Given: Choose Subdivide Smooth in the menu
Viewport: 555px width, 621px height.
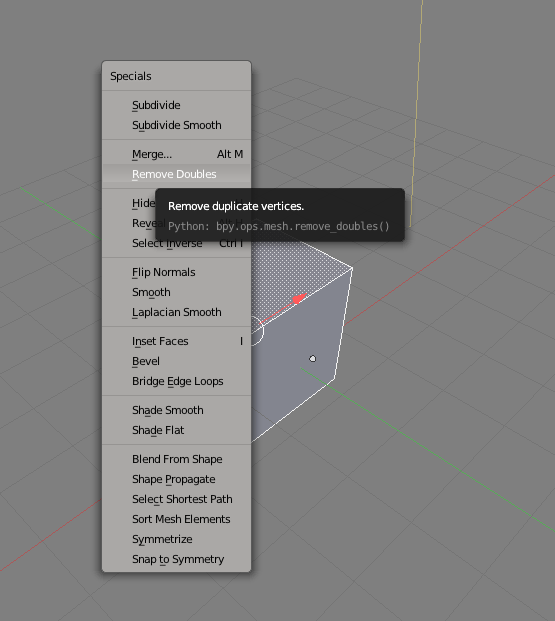Looking at the screenshot, I should click(176, 125).
